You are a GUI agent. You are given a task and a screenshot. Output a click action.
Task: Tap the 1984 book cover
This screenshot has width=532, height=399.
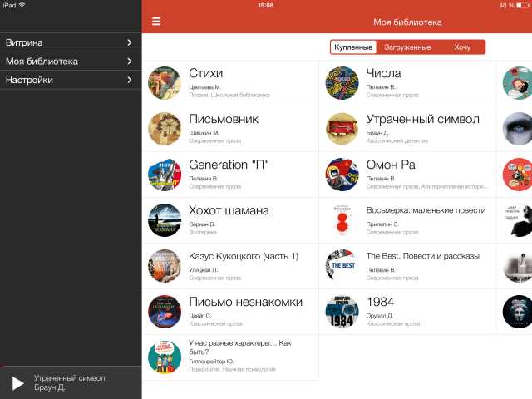click(x=342, y=312)
